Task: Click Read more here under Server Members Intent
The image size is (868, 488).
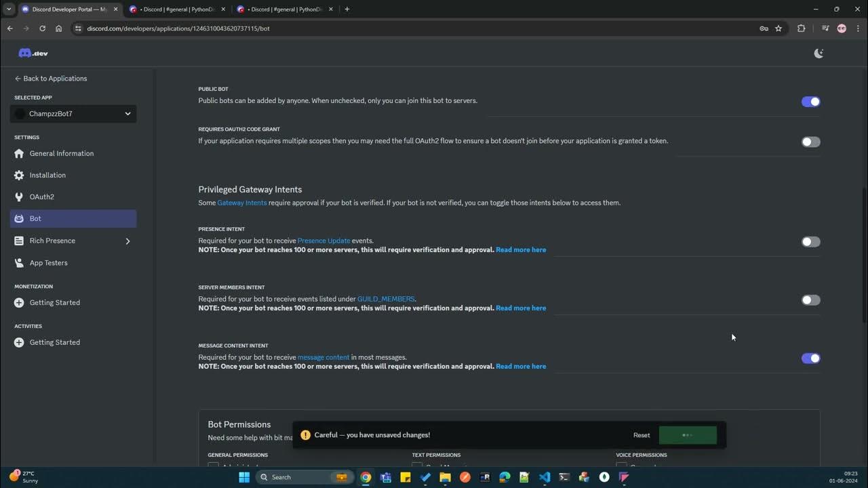Action: [521, 308]
